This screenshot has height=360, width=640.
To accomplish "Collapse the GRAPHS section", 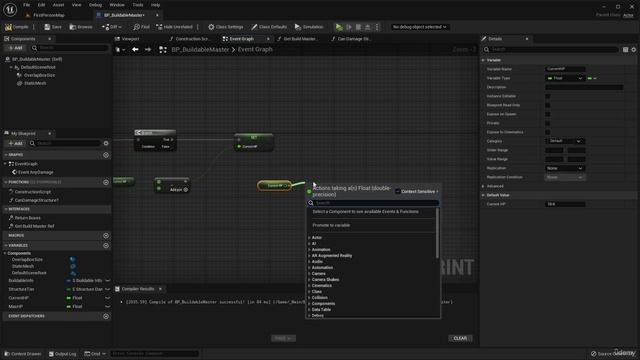I will coord(6,155).
